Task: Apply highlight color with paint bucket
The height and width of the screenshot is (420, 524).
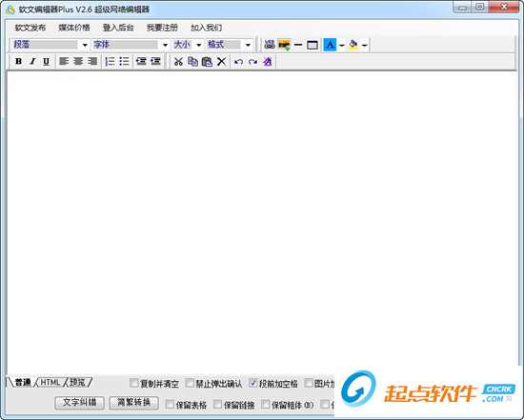Action: [x=353, y=45]
